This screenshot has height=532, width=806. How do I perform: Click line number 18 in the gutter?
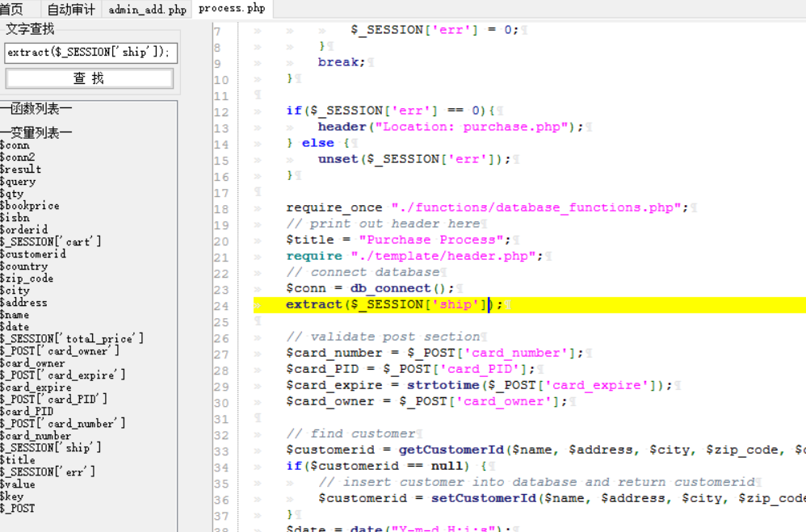click(221, 208)
